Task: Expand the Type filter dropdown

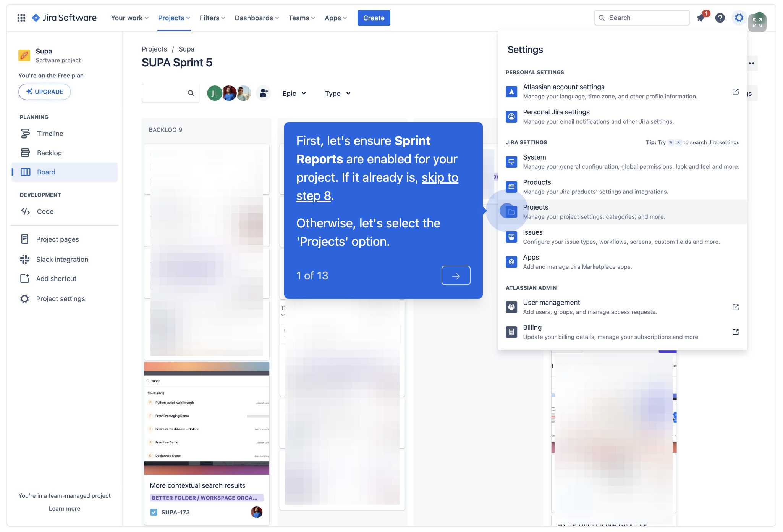Action: [337, 93]
